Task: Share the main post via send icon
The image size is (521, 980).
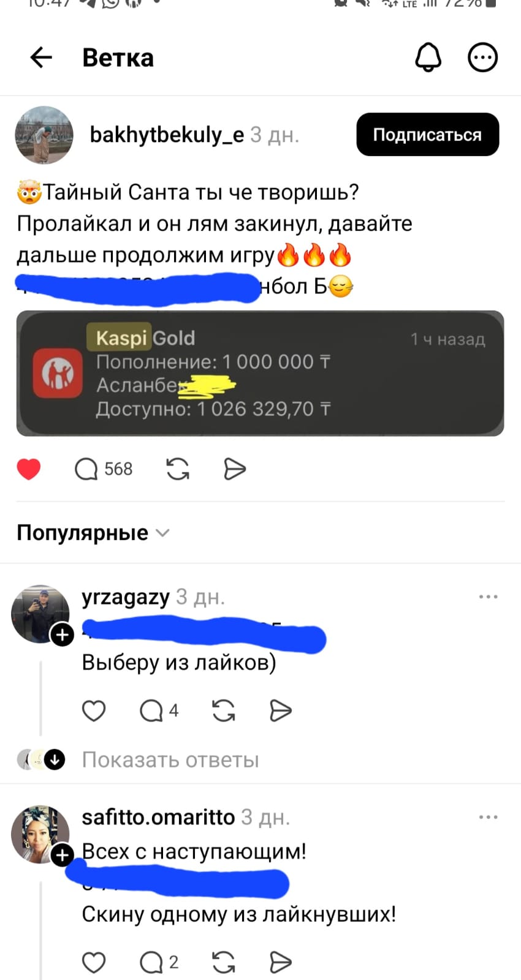Action: 234,469
